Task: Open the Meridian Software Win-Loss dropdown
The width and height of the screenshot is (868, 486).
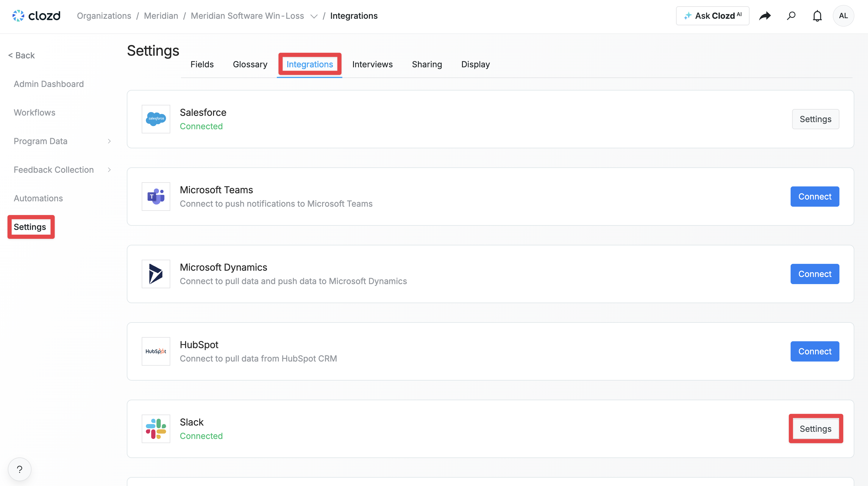Action: pos(314,16)
